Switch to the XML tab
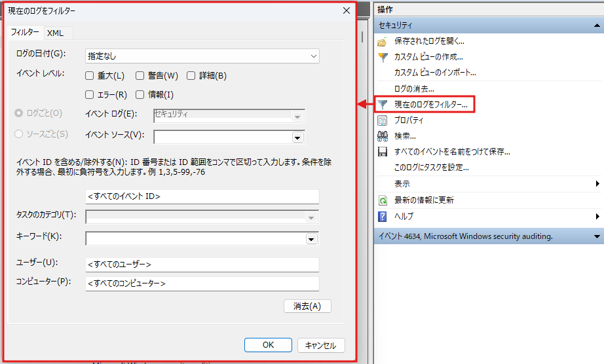 (x=56, y=33)
